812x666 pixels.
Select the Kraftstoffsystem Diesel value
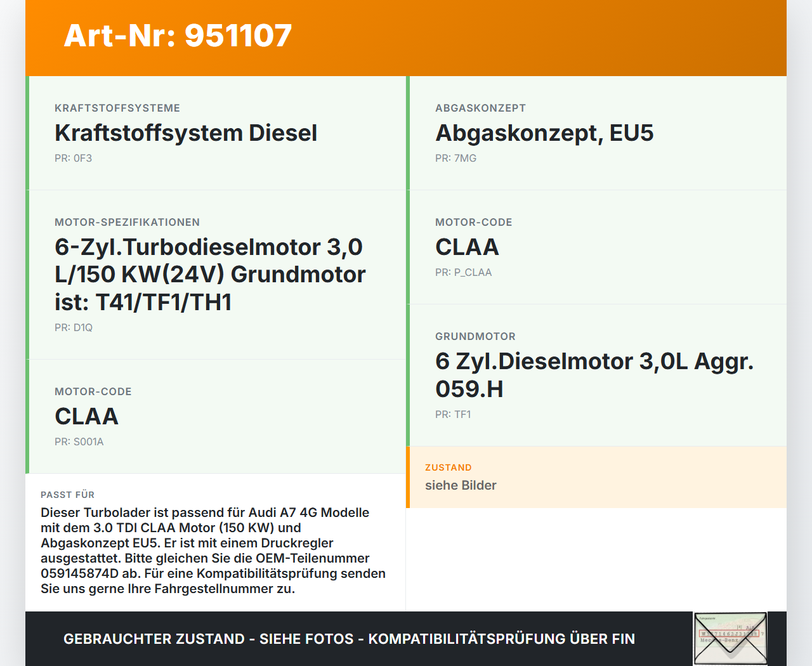(x=186, y=133)
